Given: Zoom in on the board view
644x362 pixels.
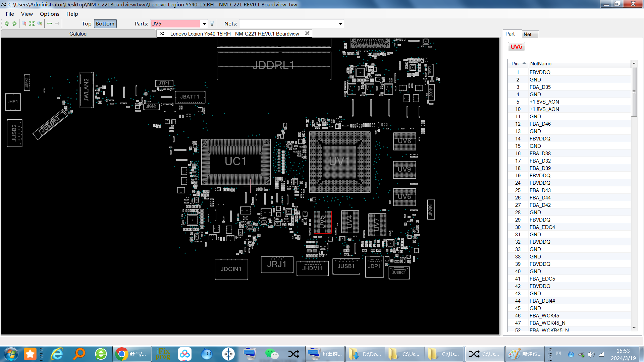Looking at the screenshot, I should coord(40,23).
